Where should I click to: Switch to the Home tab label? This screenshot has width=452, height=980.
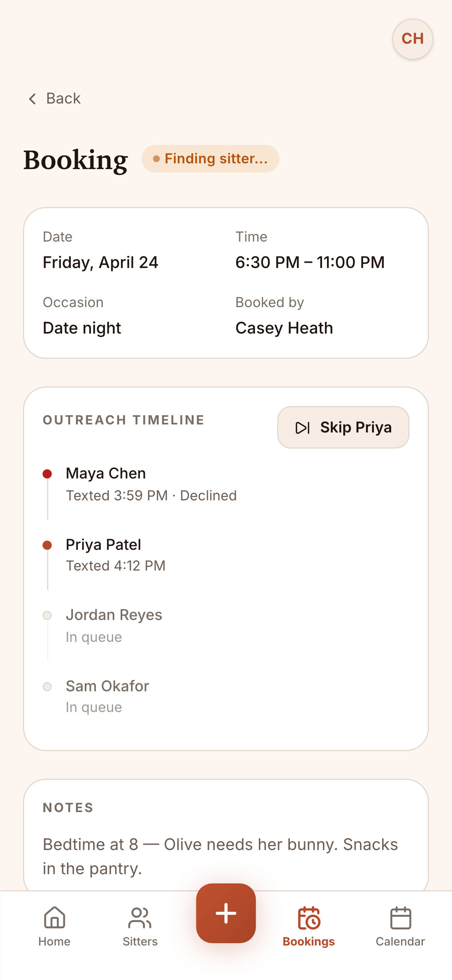tap(54, 942)
